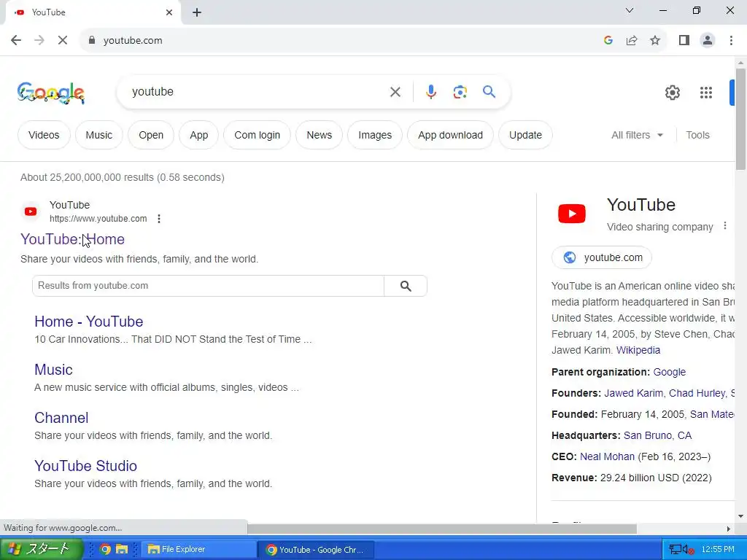The image size is (747, 560).
Task: Open the Google parent organization link
Action: click(670, 372)
